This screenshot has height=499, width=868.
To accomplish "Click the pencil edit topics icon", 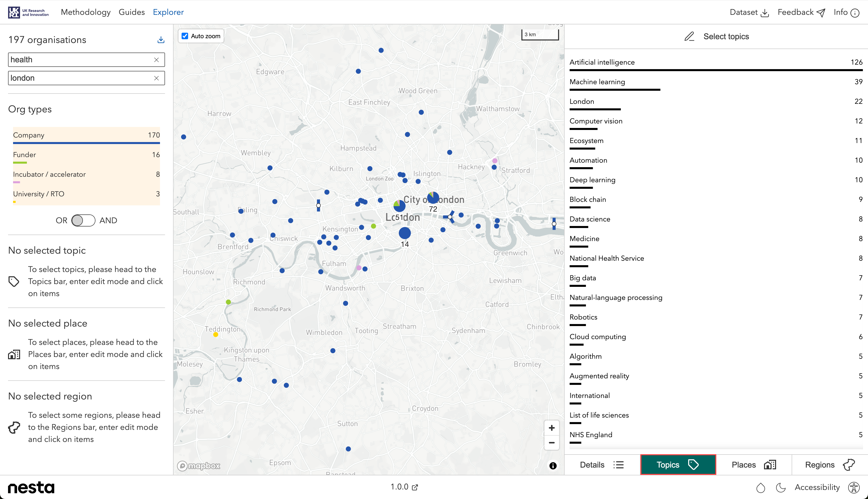I will [x=689, y=37].
